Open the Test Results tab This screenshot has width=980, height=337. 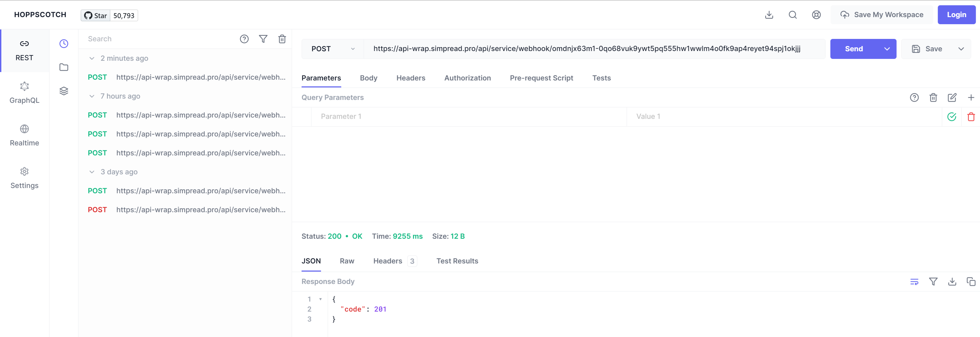click(457, 261)
